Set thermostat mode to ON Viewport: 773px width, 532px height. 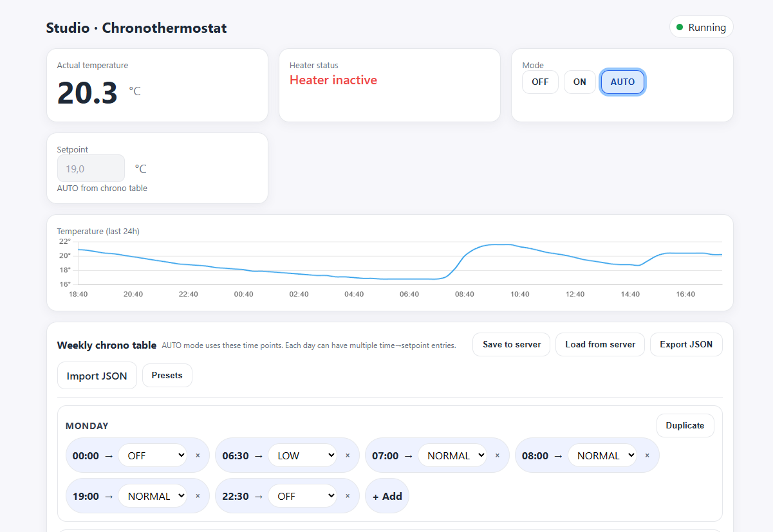coord(579,82)
